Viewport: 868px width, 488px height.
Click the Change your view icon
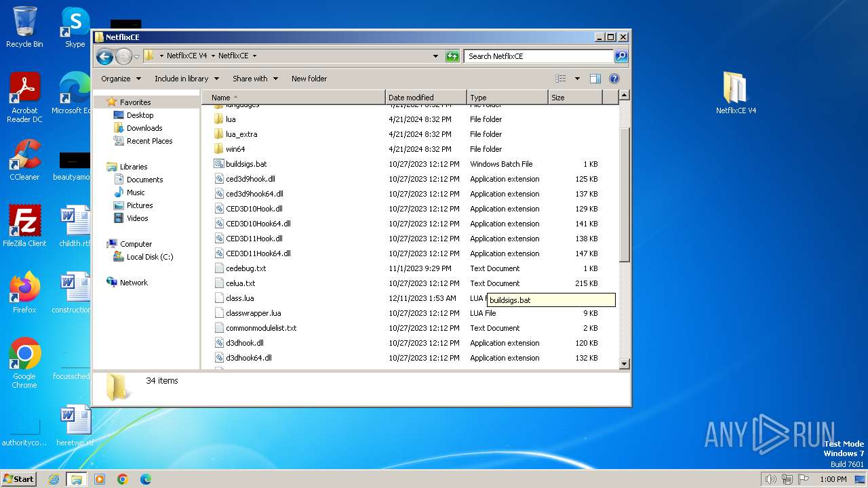point(561,79)
